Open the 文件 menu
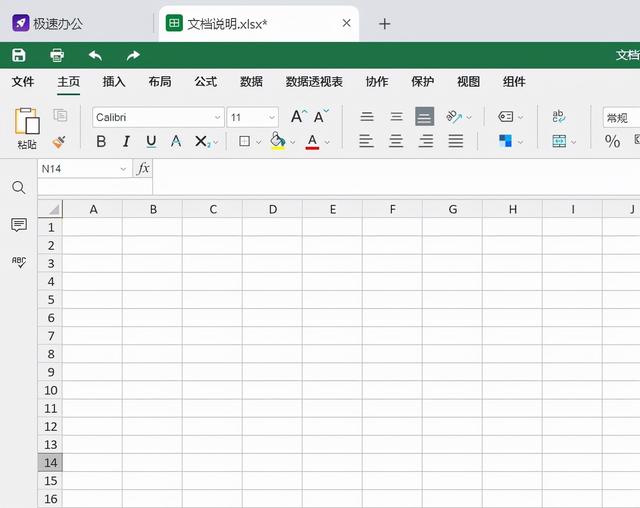 (23, 82)
